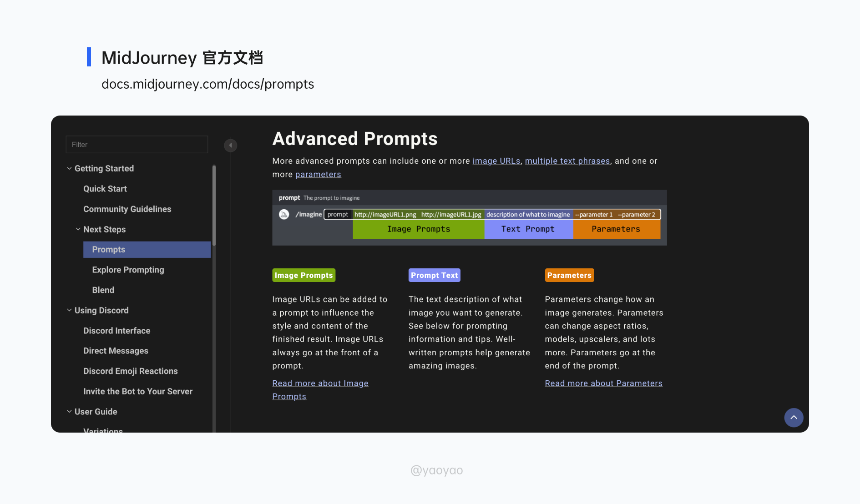Viewport: 860px width, 504px height.
Task: Collapse the User Guide section chevron
Action: tap(69, 412)
